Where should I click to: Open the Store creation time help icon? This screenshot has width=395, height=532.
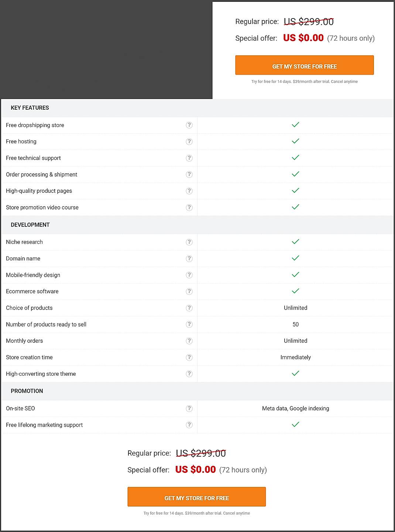pos(189,357)
